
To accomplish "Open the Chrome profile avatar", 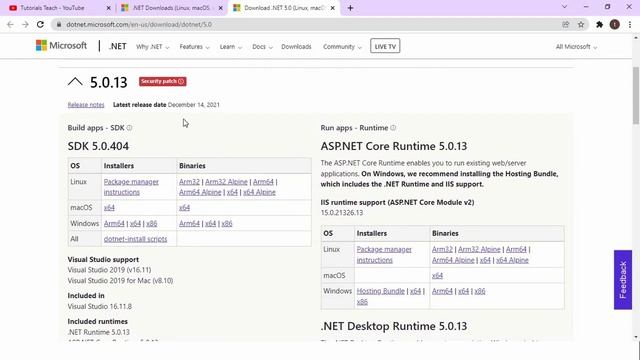I will [x=615, y=24].
